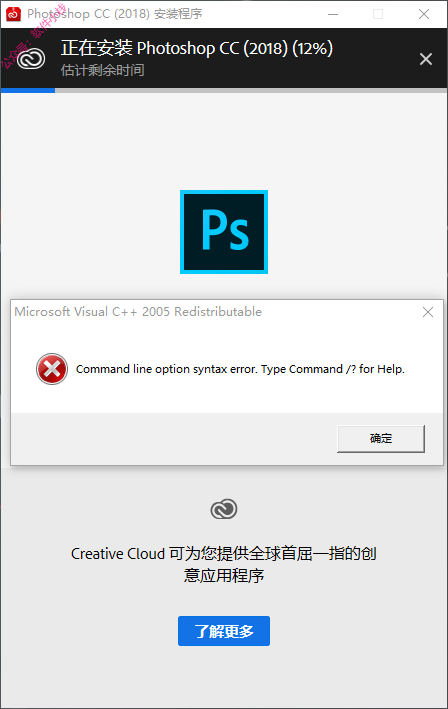Click the Creative Cloud promotional text
This screenshot has width=448, height=709.
point(224,564)
